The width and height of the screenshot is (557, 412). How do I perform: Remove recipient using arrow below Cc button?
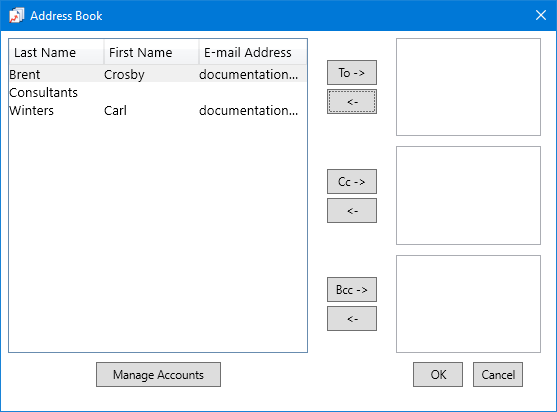click(x=352, y=211)
